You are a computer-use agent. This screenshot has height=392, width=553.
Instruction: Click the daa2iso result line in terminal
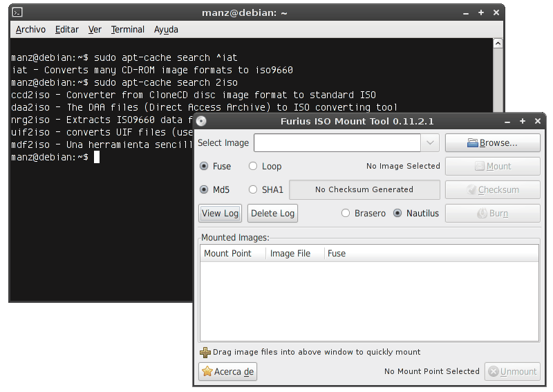click(204, 108)
